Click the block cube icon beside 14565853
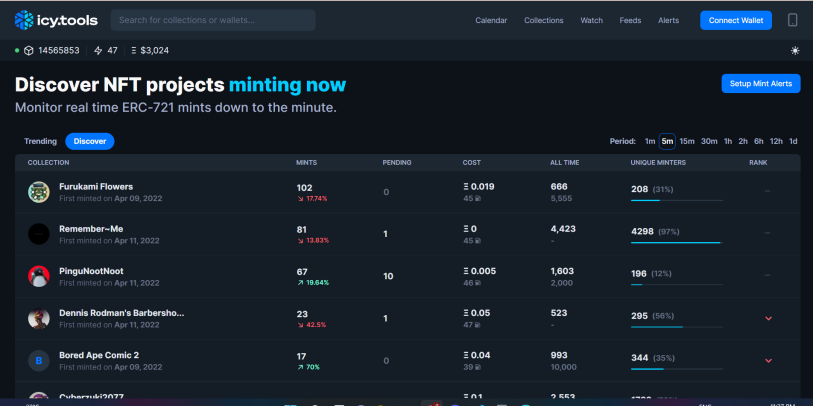The width and height of the screenshot is (813, 406). pyautogui.click(x=29, y=51)
